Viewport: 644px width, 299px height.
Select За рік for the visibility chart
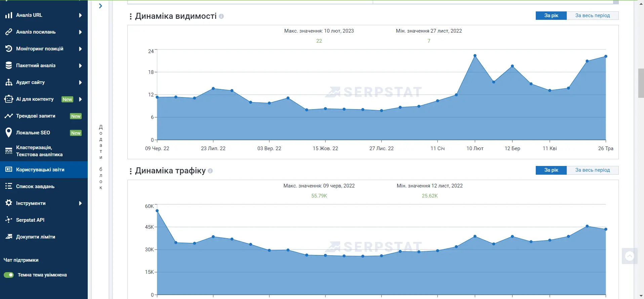pyautogui.click(x=551, y=15)
